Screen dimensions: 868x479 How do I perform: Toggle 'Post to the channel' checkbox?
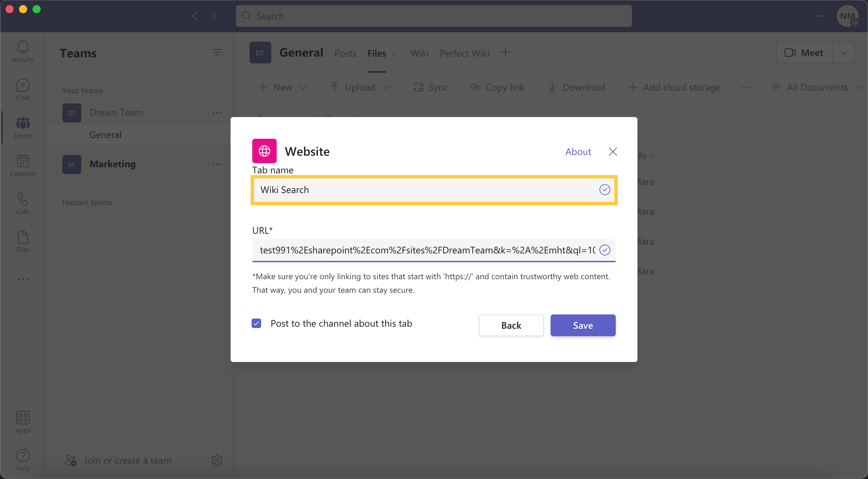point(257,323)
